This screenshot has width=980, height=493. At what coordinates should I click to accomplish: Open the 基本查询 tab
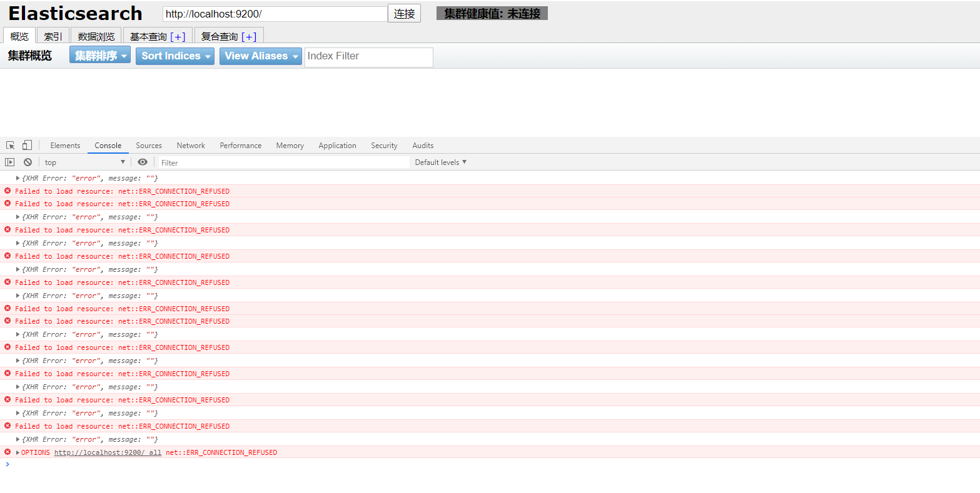point(148,36)
